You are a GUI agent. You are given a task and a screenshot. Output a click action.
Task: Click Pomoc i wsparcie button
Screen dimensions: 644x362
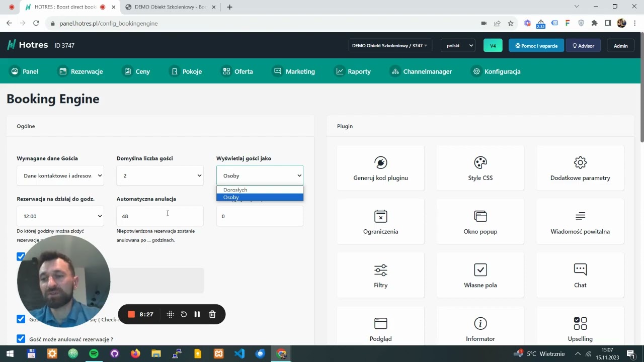(x=536, y=45)
